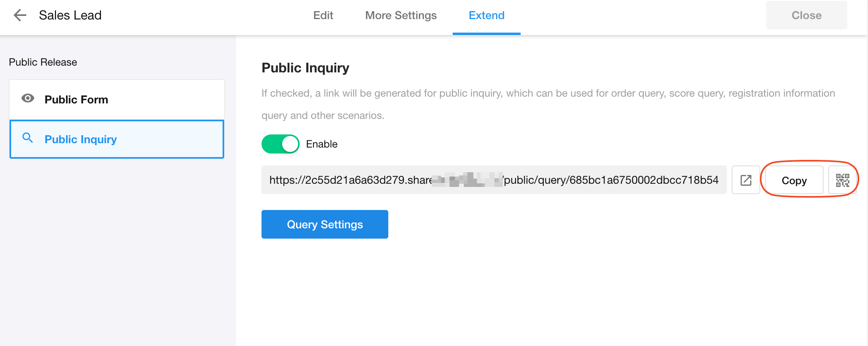The height and width of the screenshot is (346, 868).
Task: Open the Edit tab
Action: (323, 16)
